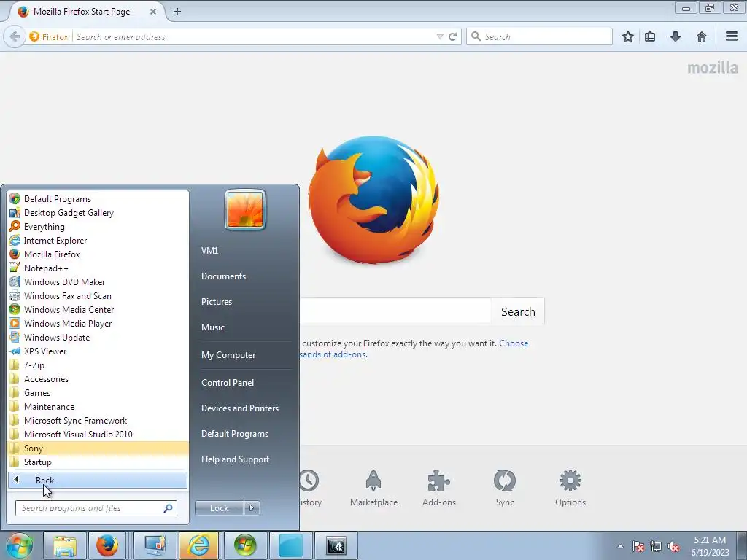Screen dimensions: 747x560
Task: Click the user account picture
Action: pos(245,209)
